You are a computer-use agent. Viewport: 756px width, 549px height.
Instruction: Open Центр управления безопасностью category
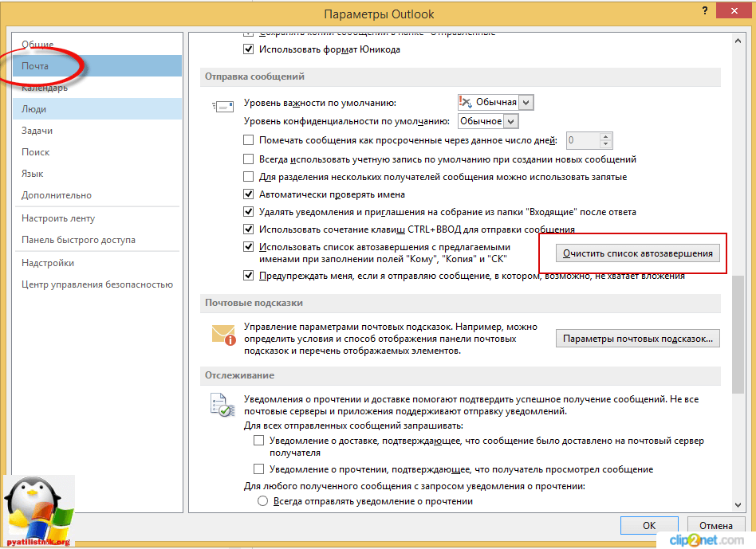coord(97,284)
